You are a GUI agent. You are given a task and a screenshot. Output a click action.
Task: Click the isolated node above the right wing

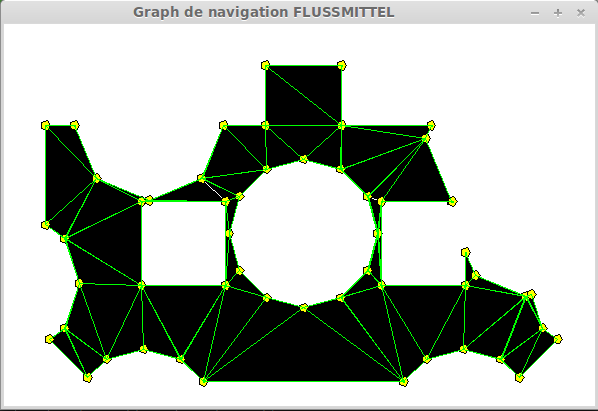pyautogui.click(x=465, y=252)
